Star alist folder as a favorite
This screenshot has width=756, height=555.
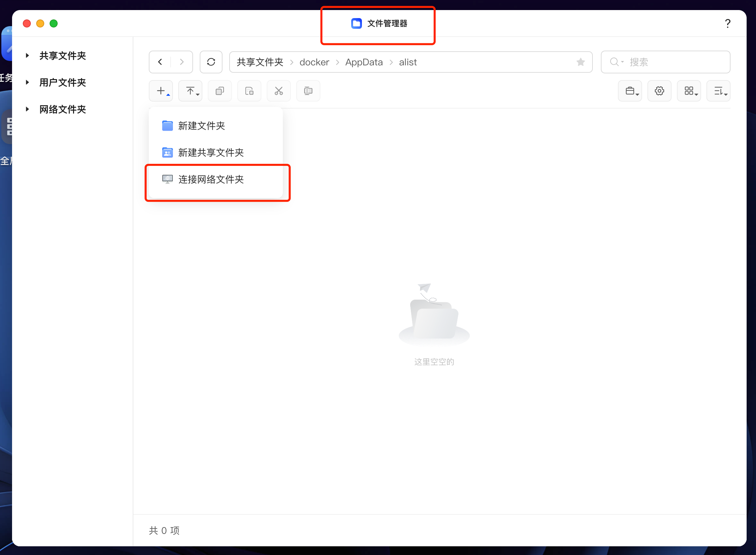[x=580, y=62]
